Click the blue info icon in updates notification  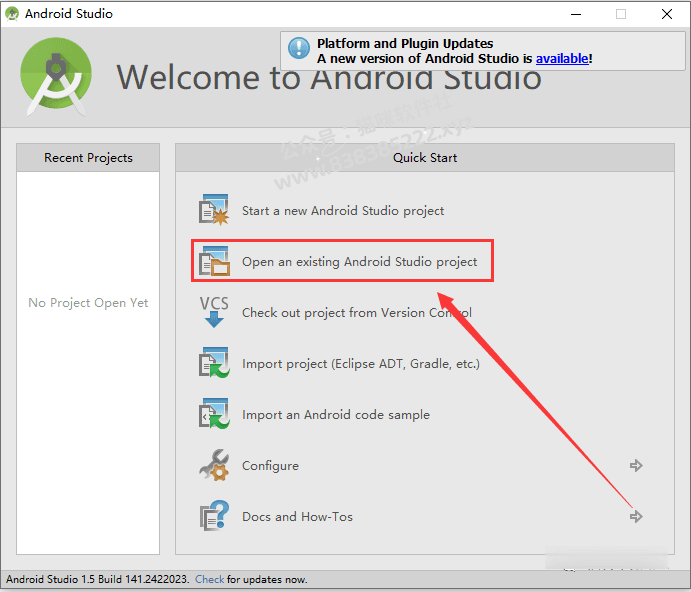pos(299,48)
